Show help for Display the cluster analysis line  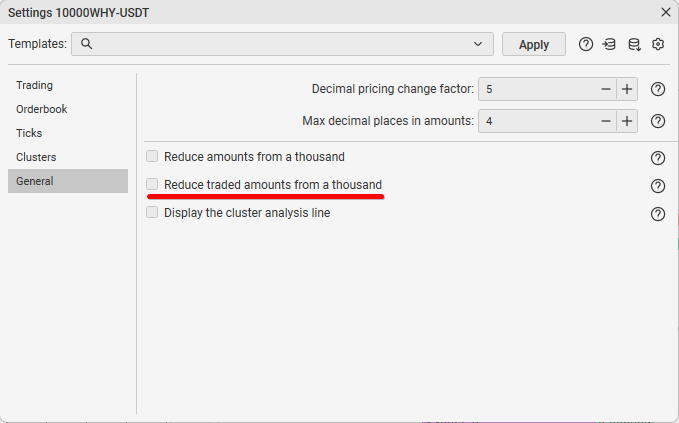(658, 214)
